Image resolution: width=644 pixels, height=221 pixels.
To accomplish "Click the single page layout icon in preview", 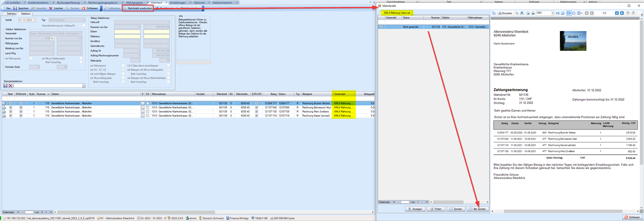I will (569, 13).
